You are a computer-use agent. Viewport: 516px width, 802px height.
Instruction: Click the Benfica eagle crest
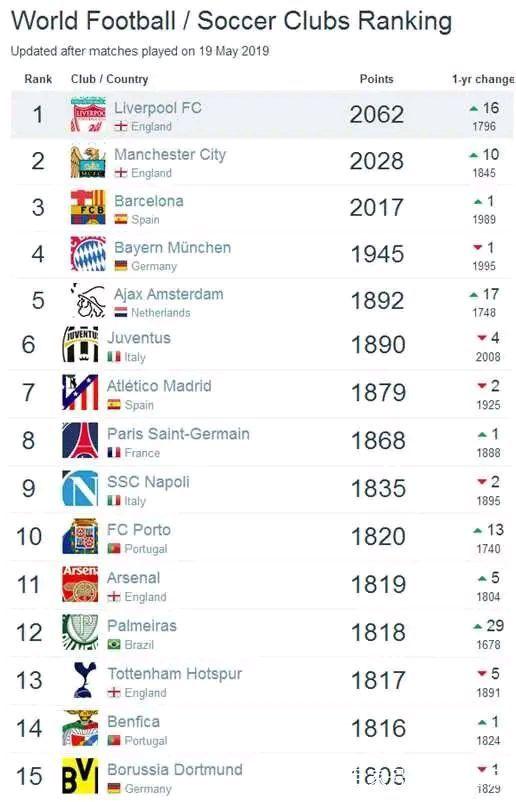pyautogui.click(x=80, y=728)
